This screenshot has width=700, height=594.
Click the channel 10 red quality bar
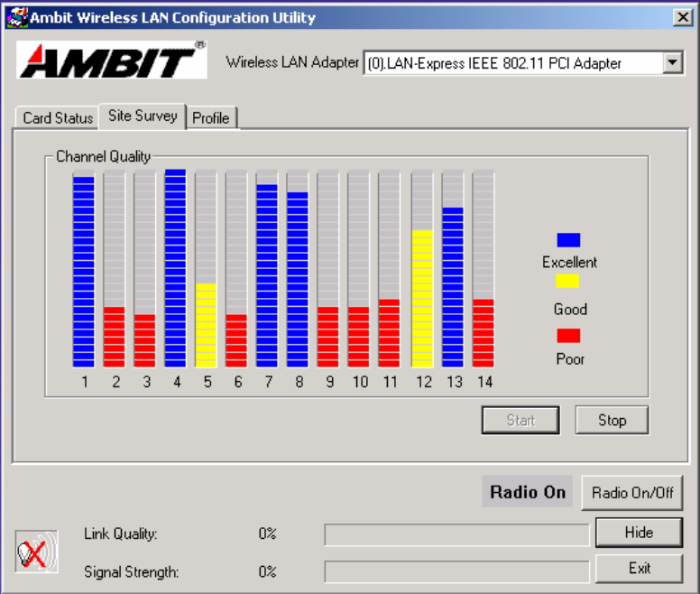[358, 337]
